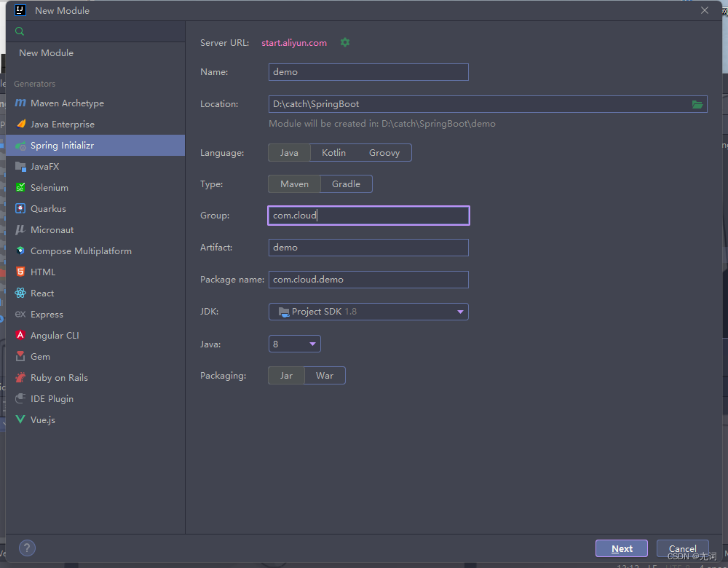728x568 pixels.
Task: Click the Quarkus icon
Action: click(20, 208)
